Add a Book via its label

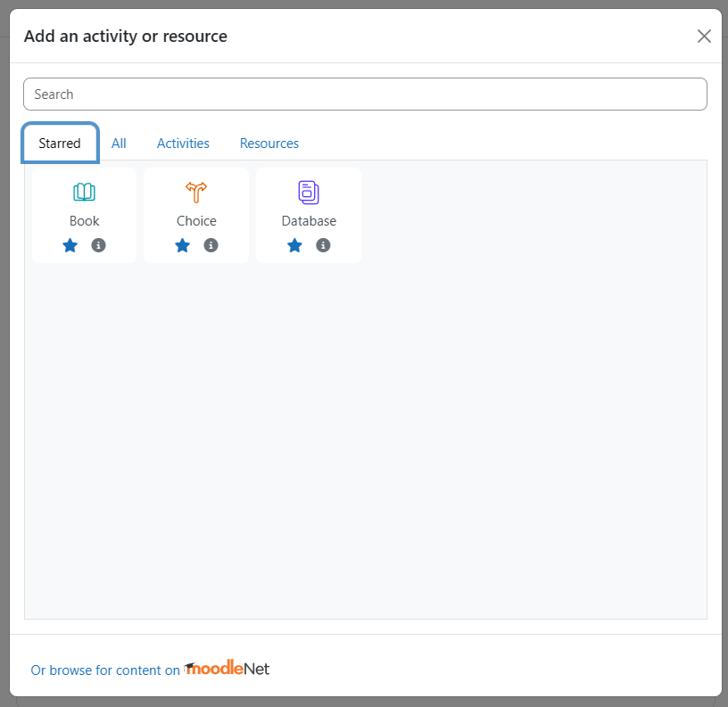(x=84, y=221)
